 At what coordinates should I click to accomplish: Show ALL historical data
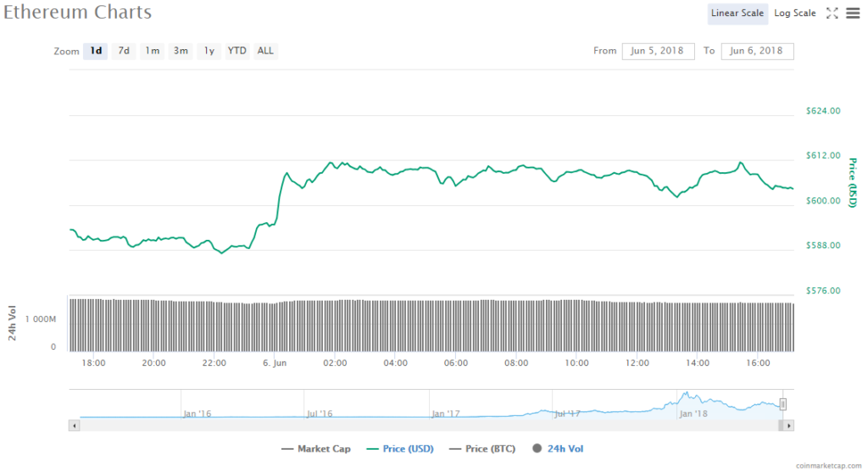[265, 51]
